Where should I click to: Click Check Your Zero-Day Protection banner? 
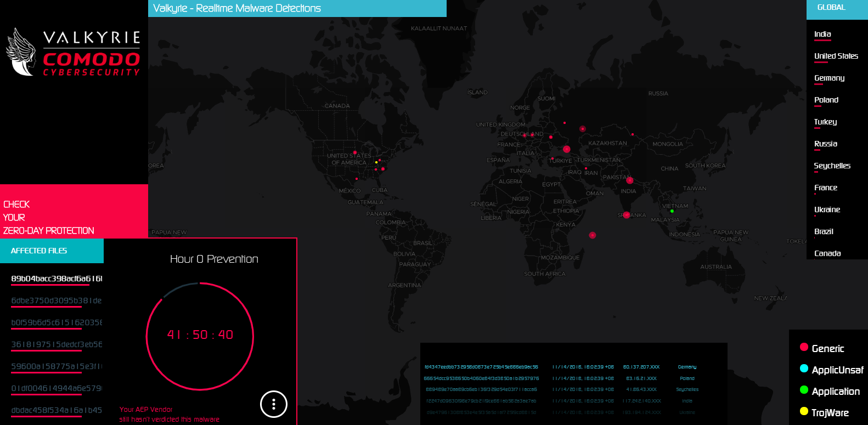point(74,212)
